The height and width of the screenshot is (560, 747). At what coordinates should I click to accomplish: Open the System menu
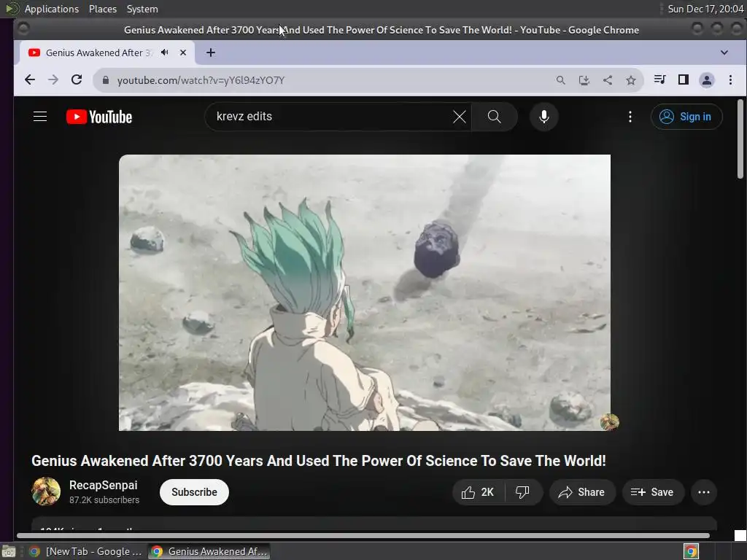point(142,9)
